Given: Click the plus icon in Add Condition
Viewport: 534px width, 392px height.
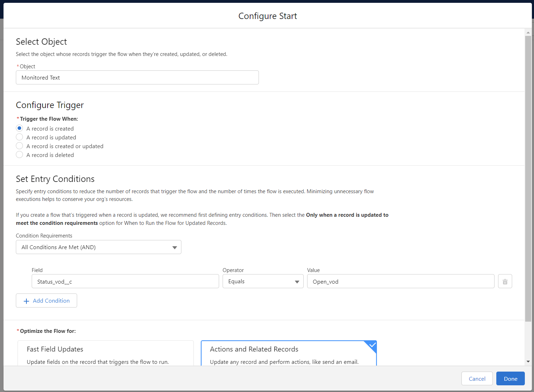Looking at the screenshot, I should (x=26, y=301).
